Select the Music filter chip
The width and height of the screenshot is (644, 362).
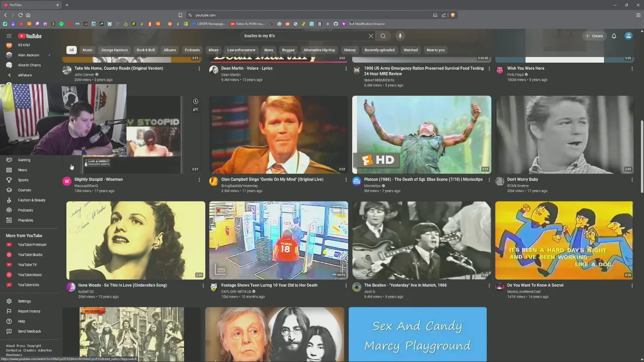pyautogui.click(x=88, y=50)
